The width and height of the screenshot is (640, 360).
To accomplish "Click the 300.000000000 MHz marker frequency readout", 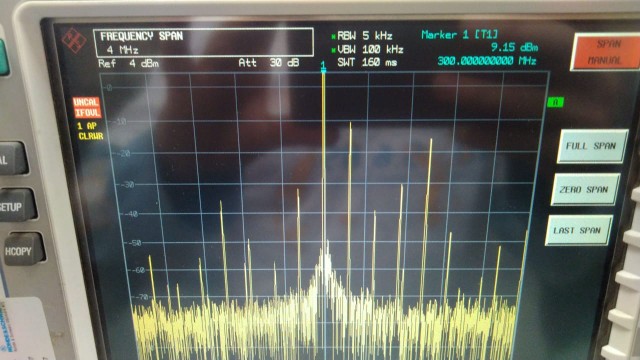I will pyautogui.click(x=487, y=61).
